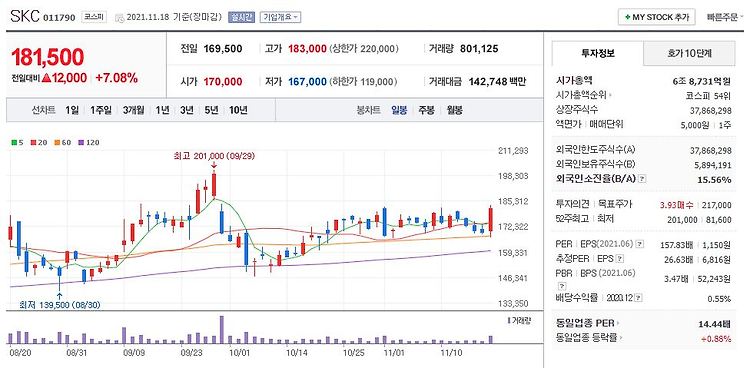Click the 시가총액 6조 8,731억원 value
The width and height of the screenshot is (750, 368).
[702, 81]
